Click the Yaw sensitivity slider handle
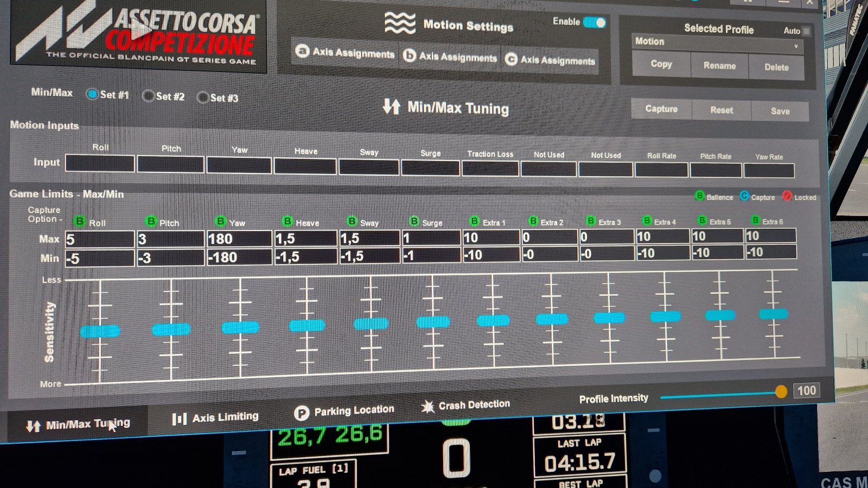The height and width of the screenshot is (488, 868). [x=240, y=327]
